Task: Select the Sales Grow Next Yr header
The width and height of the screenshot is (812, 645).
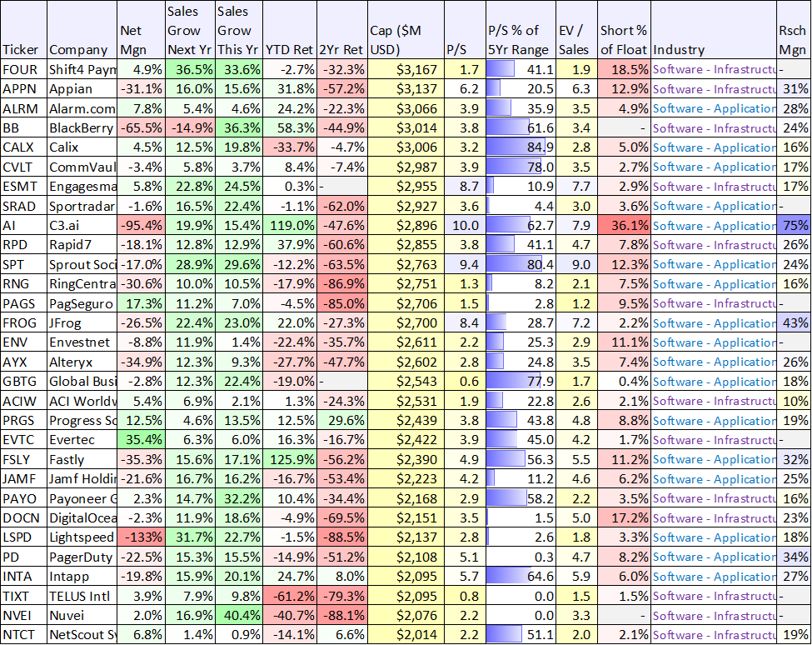Action: (x=190, y=29)
